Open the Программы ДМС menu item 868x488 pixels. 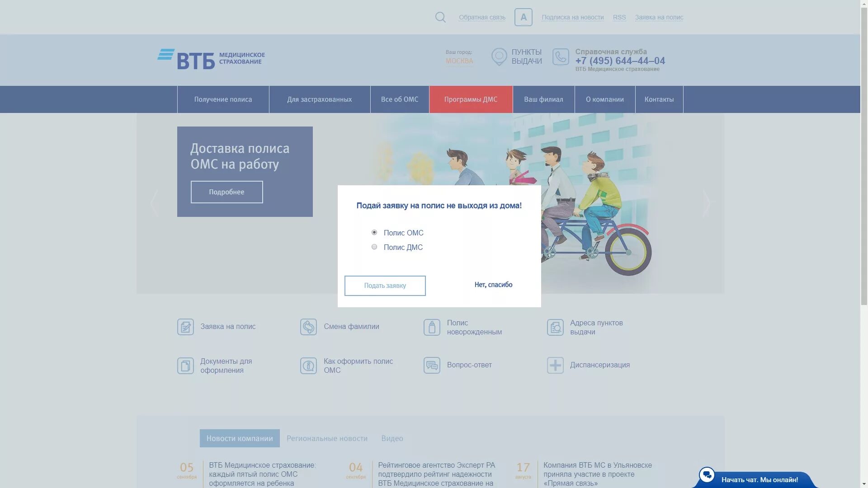[471, 99]
